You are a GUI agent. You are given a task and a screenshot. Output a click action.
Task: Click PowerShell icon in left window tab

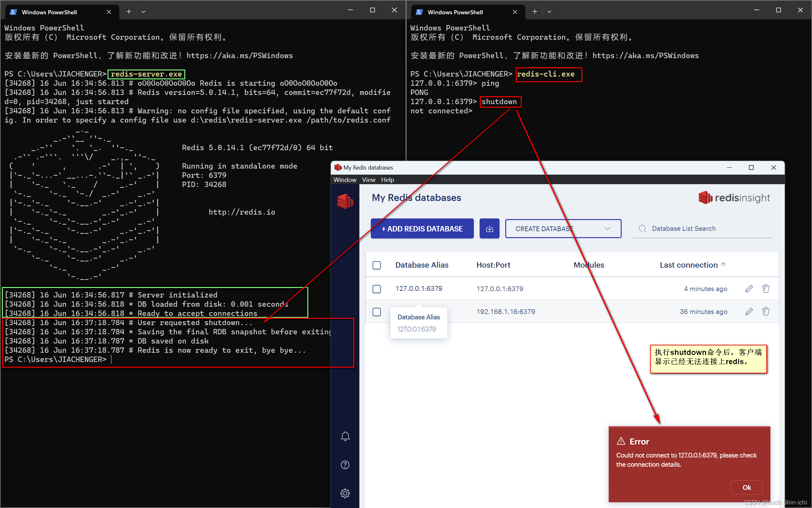[13, 12]
